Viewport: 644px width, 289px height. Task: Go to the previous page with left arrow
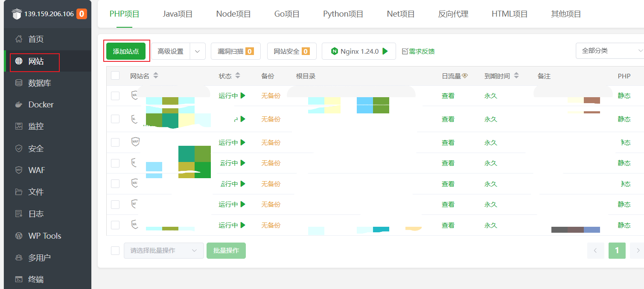[x=595, y=251]
